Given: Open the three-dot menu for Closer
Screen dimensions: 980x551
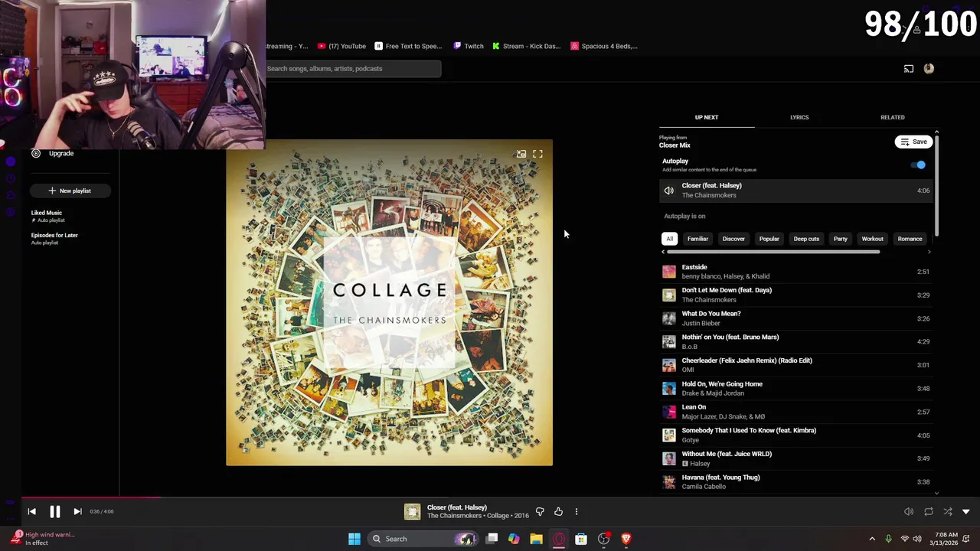Looking at the screenshot, I should [577, 511].
